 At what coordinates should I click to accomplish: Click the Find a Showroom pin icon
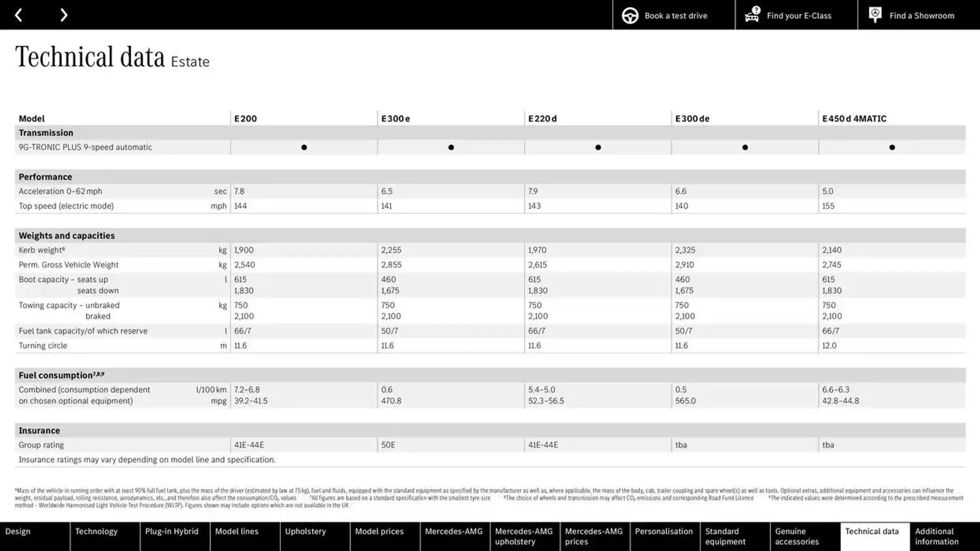(x=875, y=15)
